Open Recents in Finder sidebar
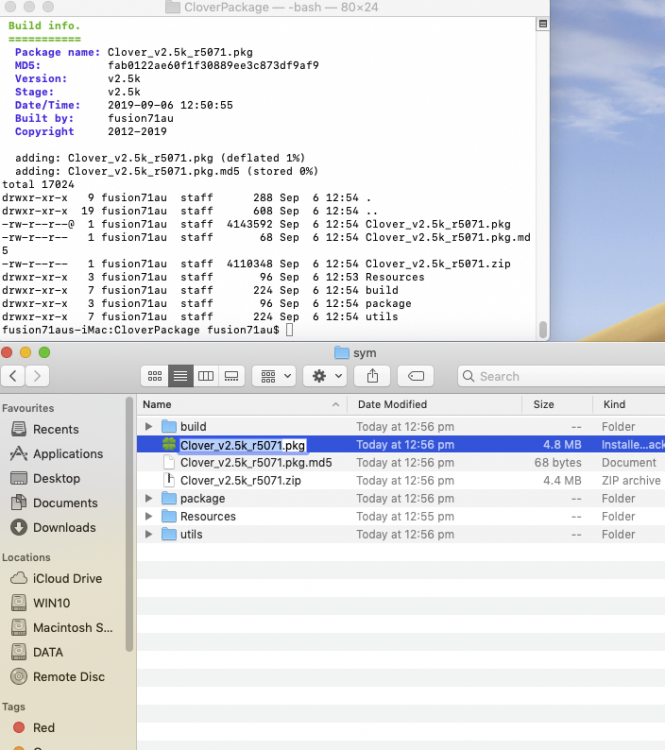 click(55, 429)
